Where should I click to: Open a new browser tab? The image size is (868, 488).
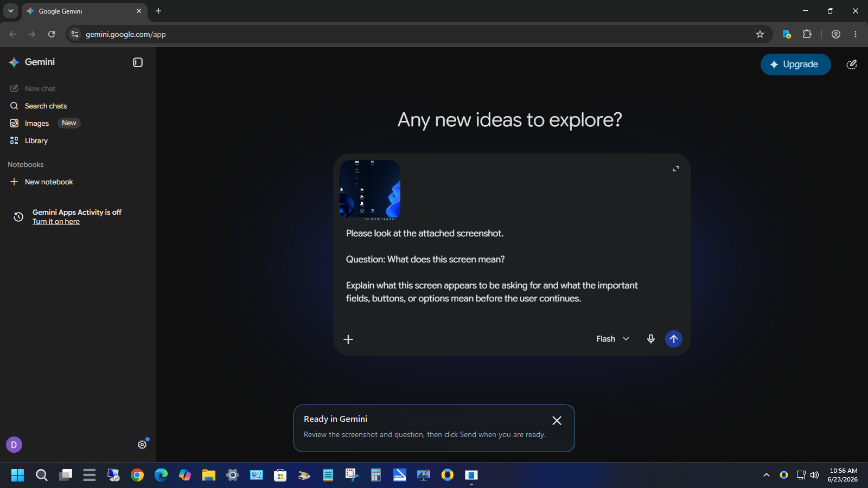(158, 11)
